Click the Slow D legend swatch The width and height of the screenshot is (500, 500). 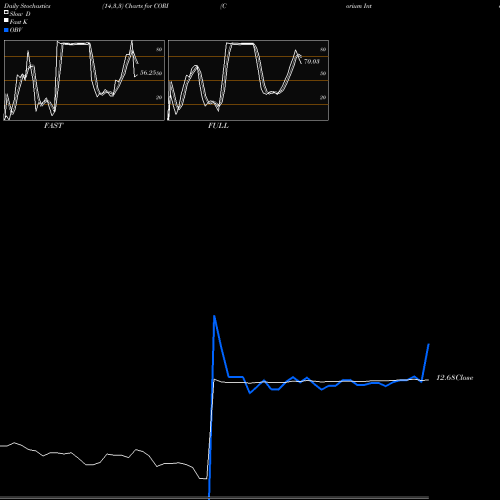tap(6, 12)
